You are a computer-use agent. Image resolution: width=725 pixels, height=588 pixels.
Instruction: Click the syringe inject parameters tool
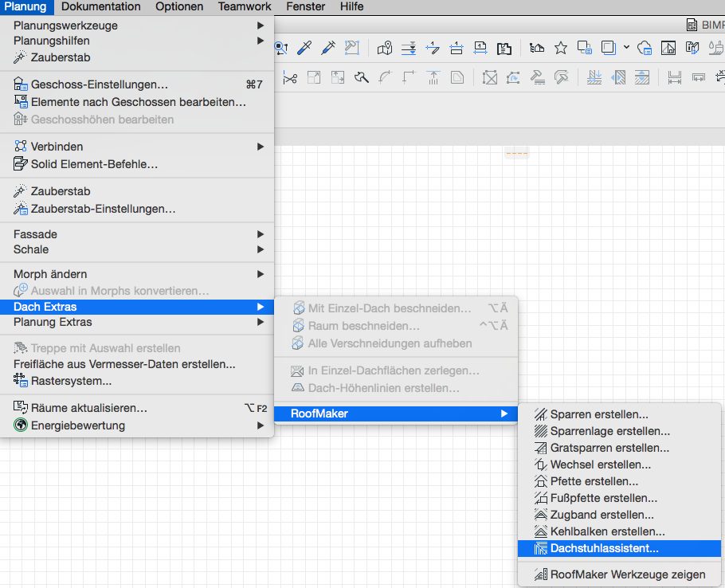click(x=327, y=48)
